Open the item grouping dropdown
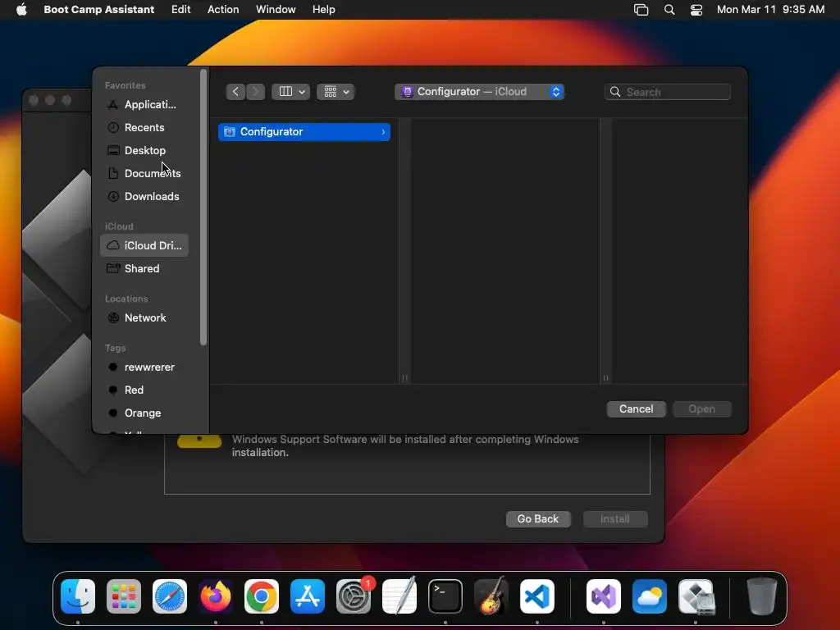Screen dimensions: 840x630 tap(336, 92)
